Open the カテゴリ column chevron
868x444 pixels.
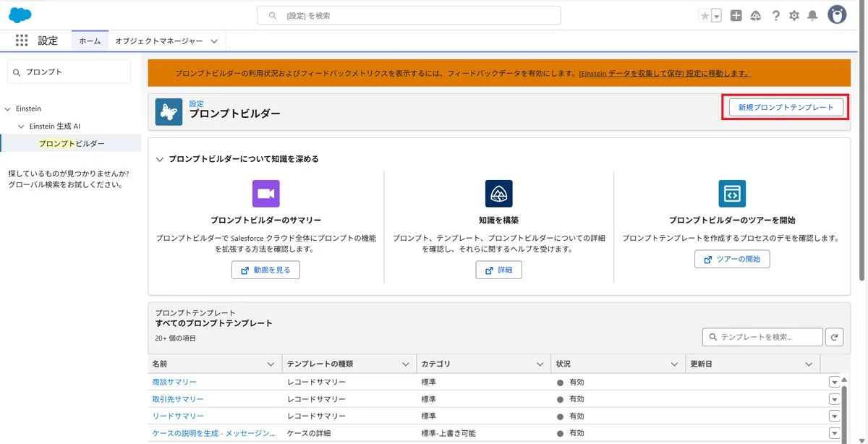[540, 364]
